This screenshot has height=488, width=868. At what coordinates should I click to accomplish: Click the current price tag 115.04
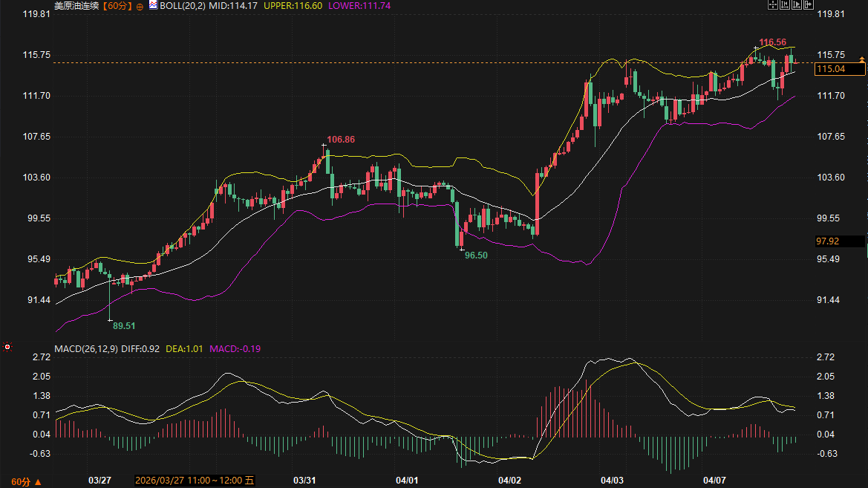point(840,68)
